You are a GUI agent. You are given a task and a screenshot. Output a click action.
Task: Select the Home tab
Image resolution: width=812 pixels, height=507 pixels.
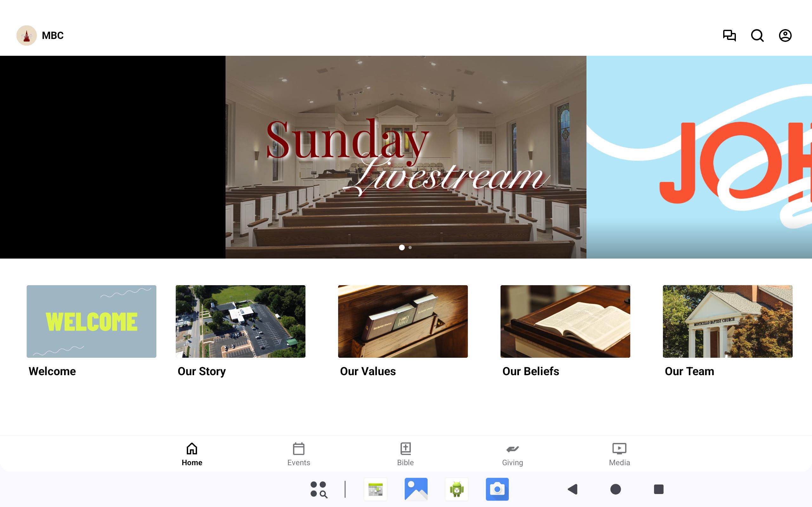click(192, 454)
